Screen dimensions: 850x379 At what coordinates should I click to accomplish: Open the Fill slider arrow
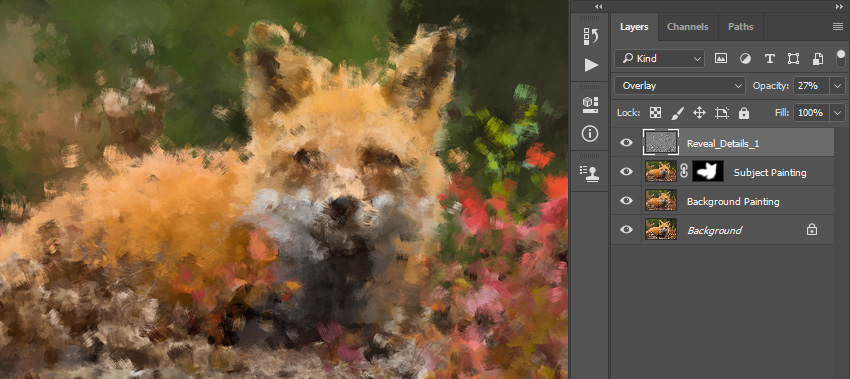coord(838,113)
